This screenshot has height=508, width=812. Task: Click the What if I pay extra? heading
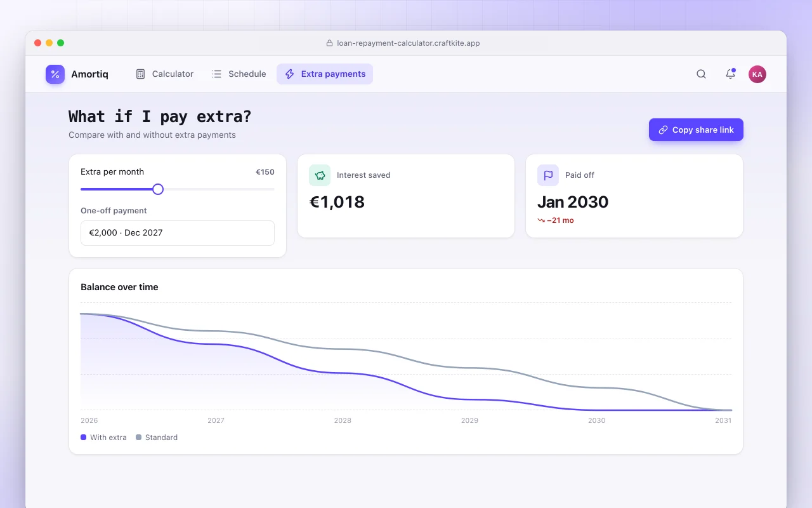[160, 117]
